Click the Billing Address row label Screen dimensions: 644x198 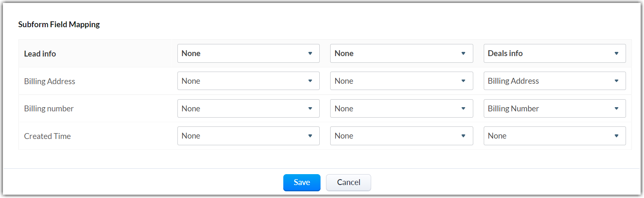[x=50, y=81]
